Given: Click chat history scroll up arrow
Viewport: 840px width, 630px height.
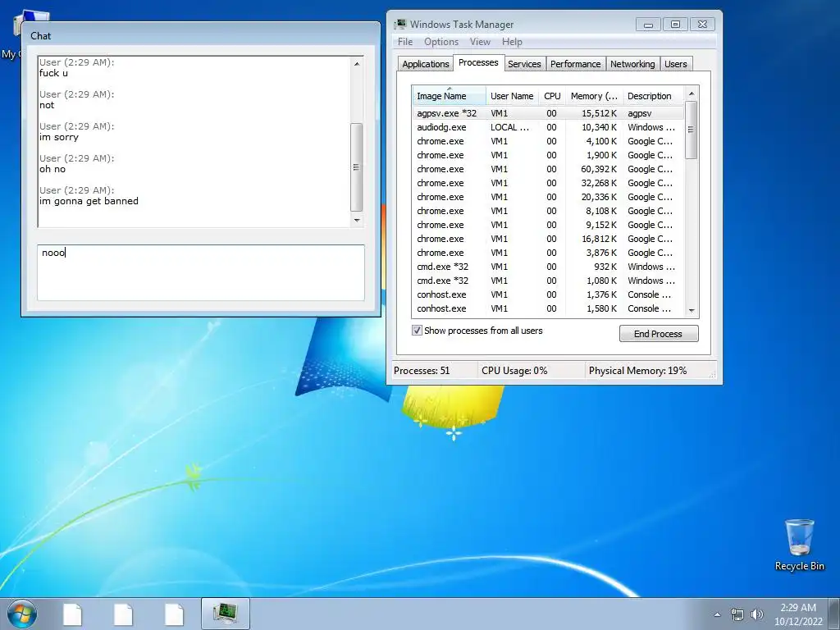Looking at the screenshot, I should tap(357, 64).
